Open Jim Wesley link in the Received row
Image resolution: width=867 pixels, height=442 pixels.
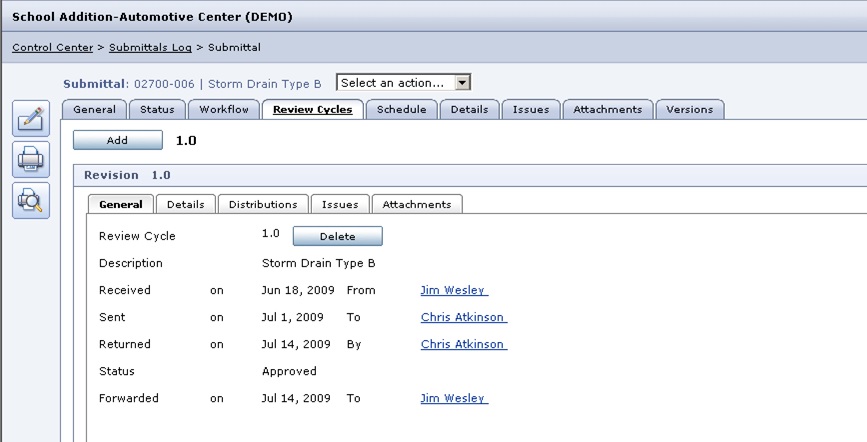click(453, 291)
